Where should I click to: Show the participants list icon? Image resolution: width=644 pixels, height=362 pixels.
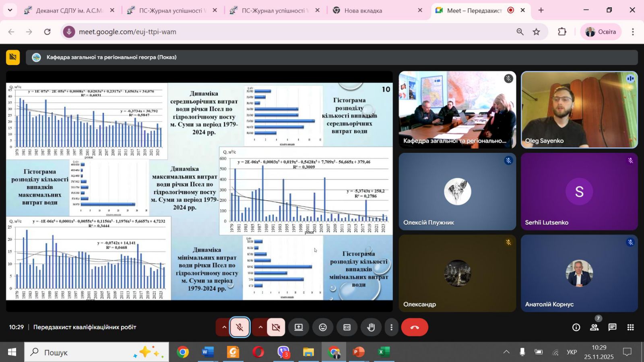[594, 327]
